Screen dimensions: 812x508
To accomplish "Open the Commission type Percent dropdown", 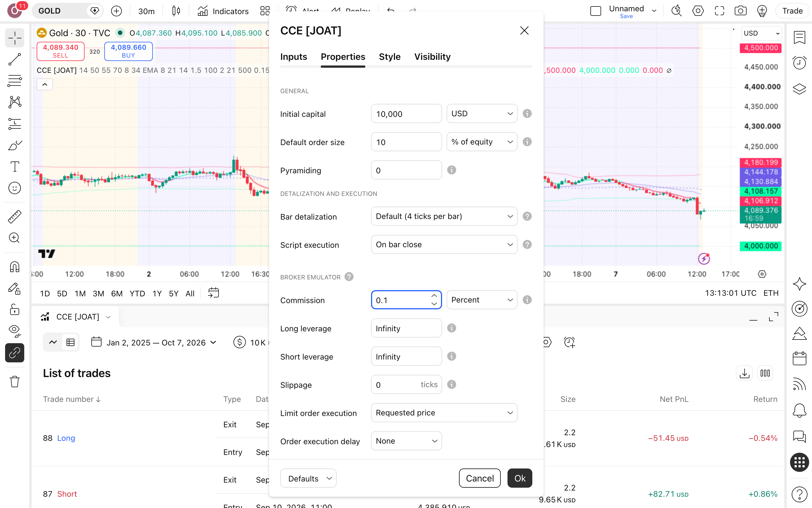I will pyautogui.click(x=482, y=300).
